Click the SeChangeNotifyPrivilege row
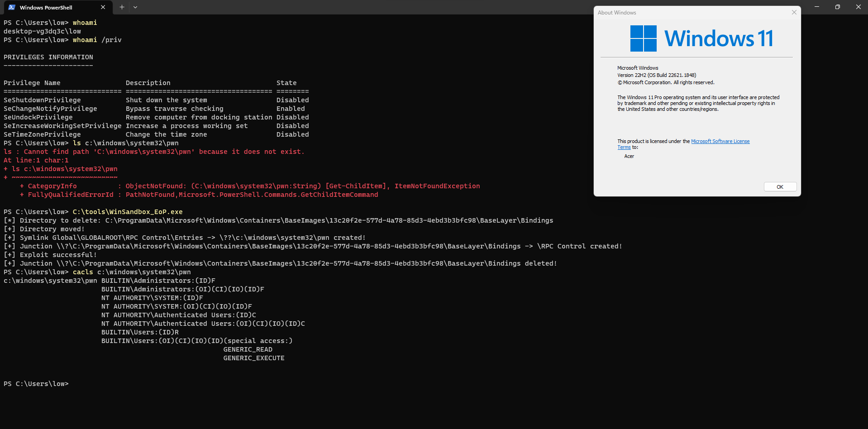This screenshot has height=429, width=868. point(154,109)
